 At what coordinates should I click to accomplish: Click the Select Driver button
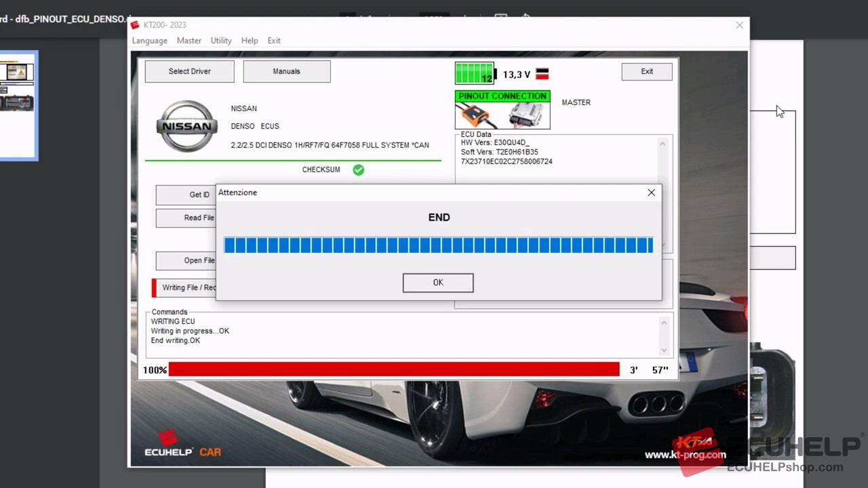click(x=189, y=71)
